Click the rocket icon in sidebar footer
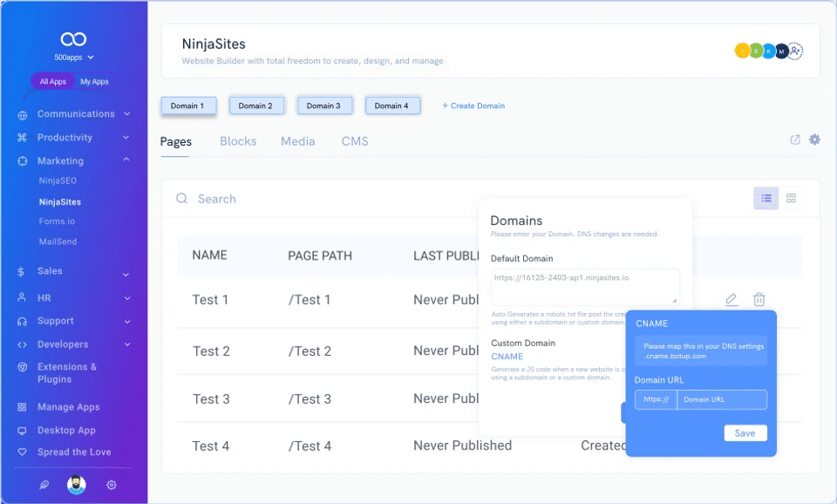Image resolution: width=837 pixels, height=504 pixels. [x=44, y=485]
